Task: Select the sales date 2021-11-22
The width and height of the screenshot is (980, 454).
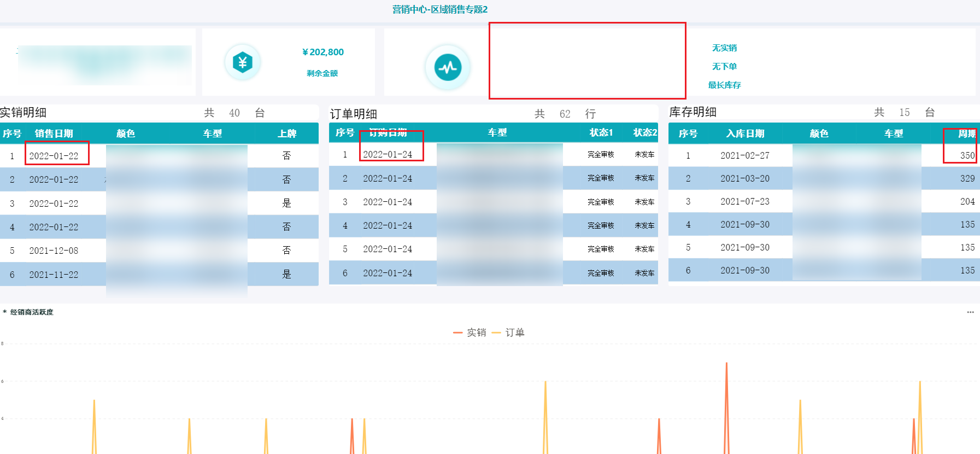Action: [54, 275]
